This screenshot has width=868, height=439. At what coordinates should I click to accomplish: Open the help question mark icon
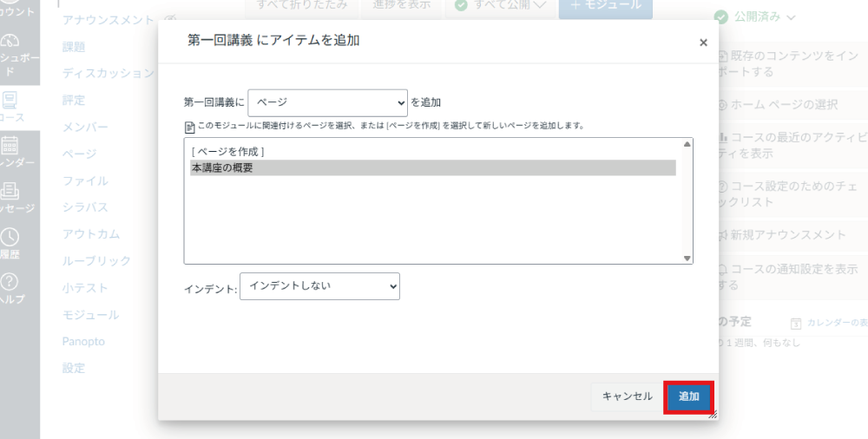coord(10,282)
